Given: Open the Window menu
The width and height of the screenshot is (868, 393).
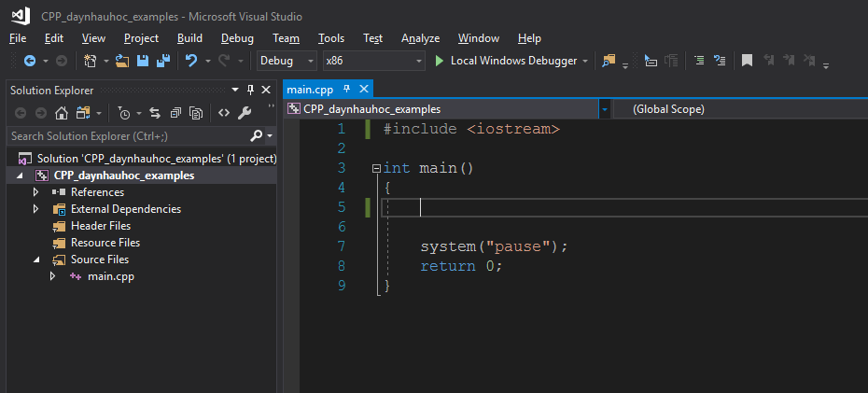Looking at the screenshot, I should click(x=478, y=38).
